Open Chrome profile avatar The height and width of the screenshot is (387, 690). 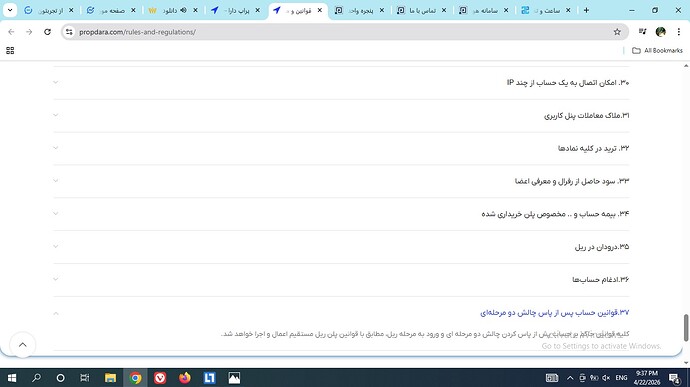tap(661, 32)
